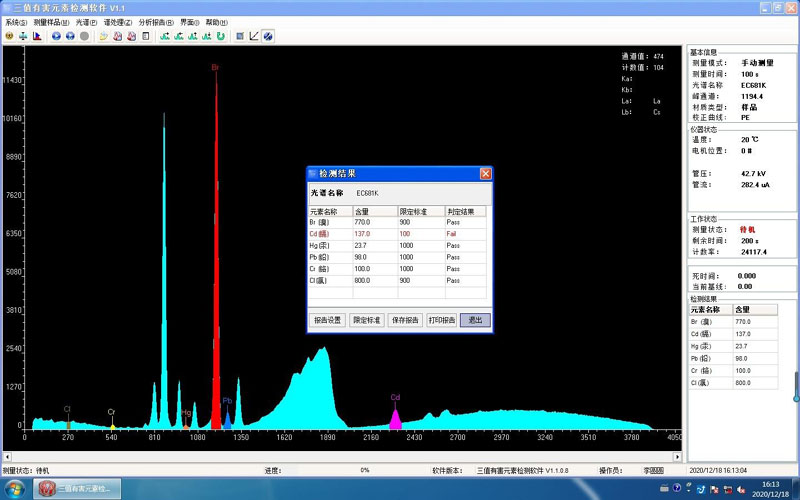Image resolution: width=800 pixels, height=500 pixels.
Task: Open the 分析报告 menu
Action: click(x=155, y=22)
